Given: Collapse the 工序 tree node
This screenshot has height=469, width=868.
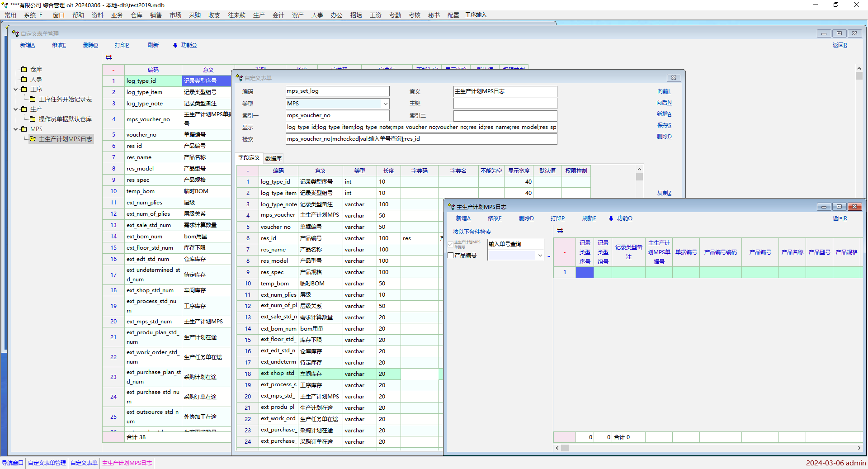Looking at the screenshot, I should (x=16, y=90).
